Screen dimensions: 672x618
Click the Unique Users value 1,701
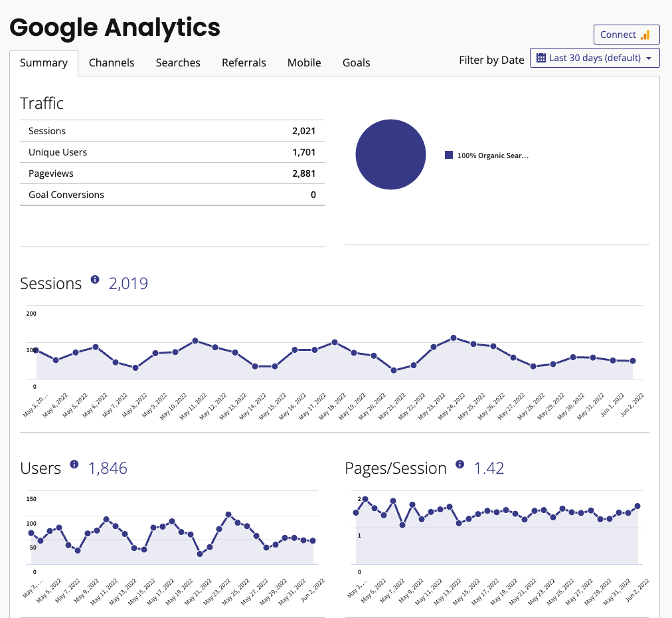pyautogui.click(x=304, y=152)
